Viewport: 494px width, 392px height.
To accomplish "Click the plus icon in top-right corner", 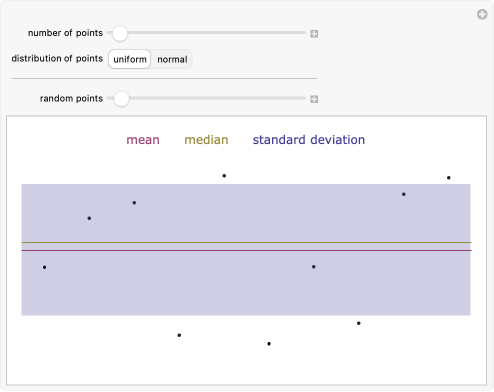I will (482, 14).
